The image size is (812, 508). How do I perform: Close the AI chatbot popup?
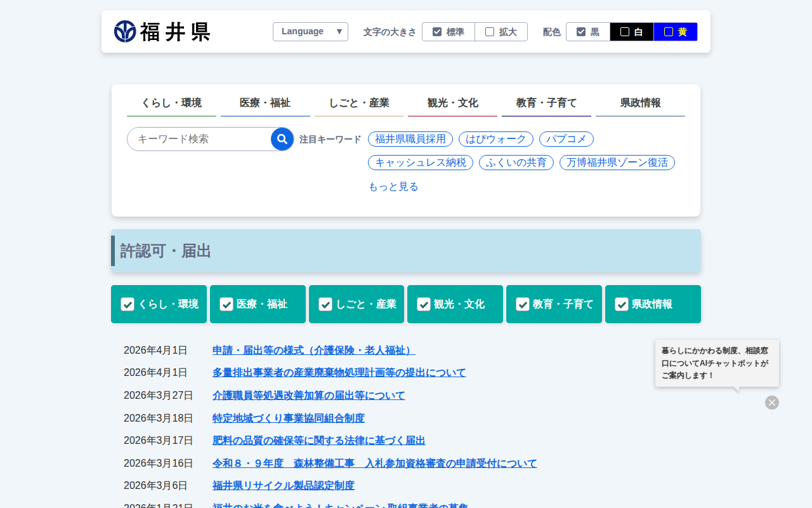tap(771, 403)
